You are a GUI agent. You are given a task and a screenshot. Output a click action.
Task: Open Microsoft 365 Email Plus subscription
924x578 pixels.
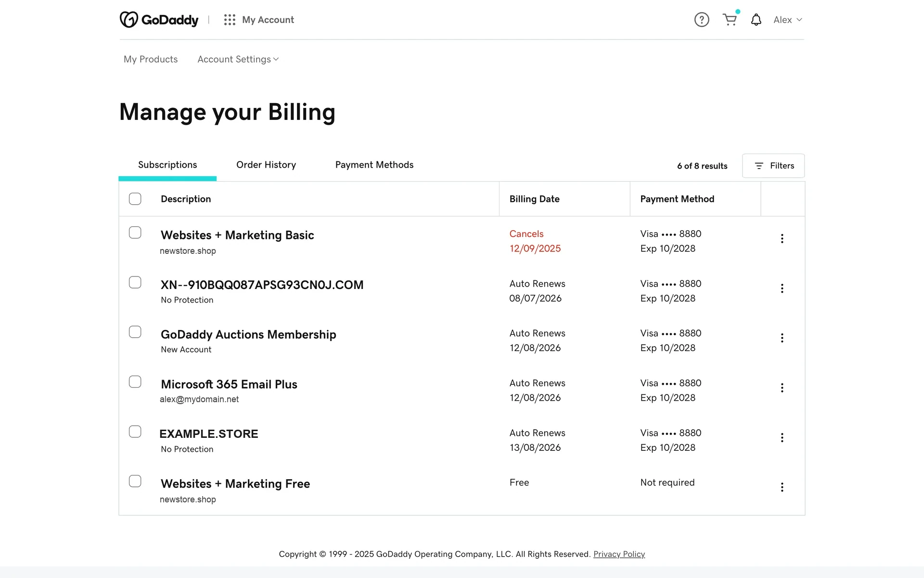point(229,384)
